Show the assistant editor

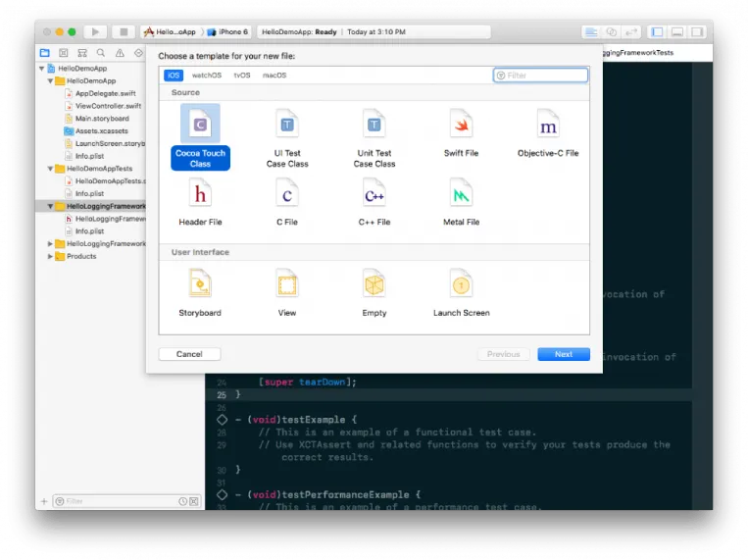(611, 32)
